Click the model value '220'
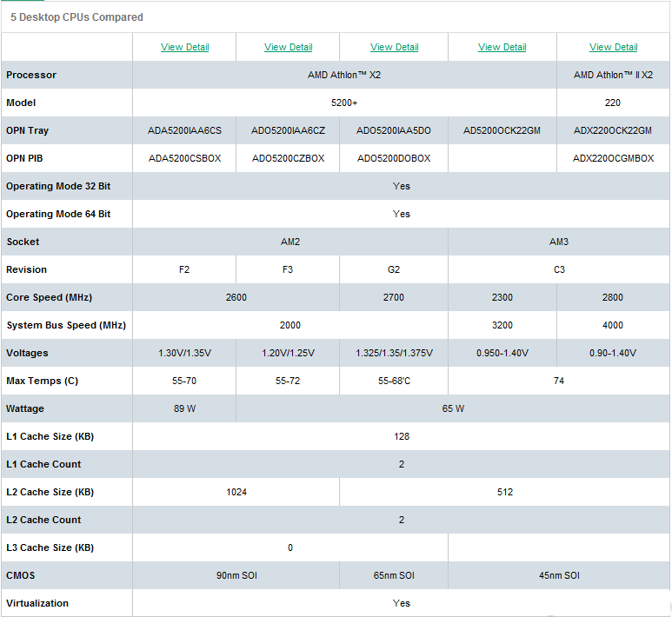The height and width of the screenshot is (617, 672). 612,103
